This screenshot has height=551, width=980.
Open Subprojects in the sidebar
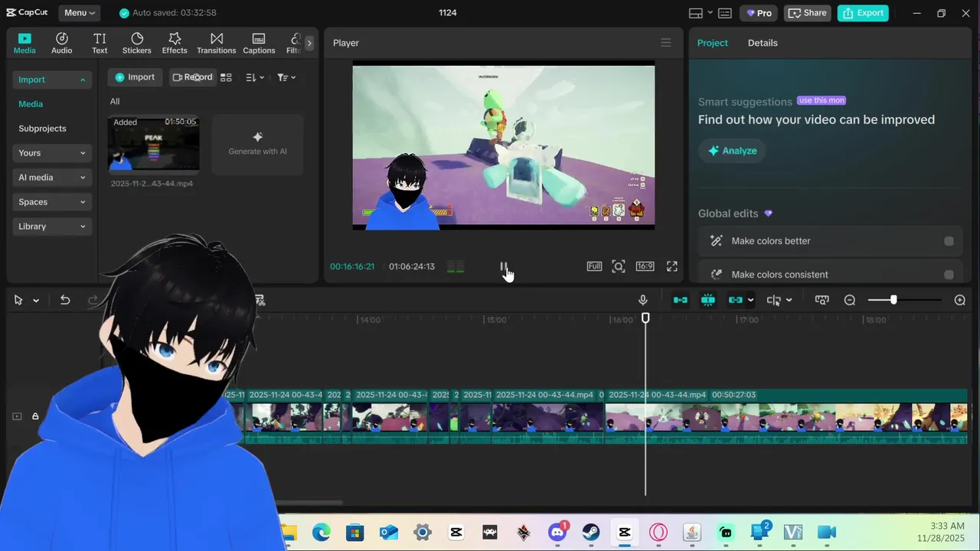(42, 129)
